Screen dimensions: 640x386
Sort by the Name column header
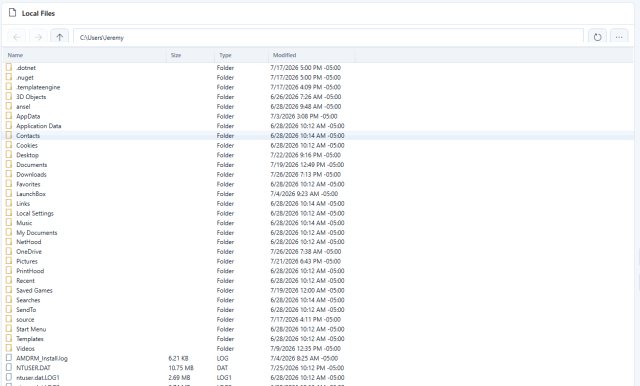coord(16,55)
